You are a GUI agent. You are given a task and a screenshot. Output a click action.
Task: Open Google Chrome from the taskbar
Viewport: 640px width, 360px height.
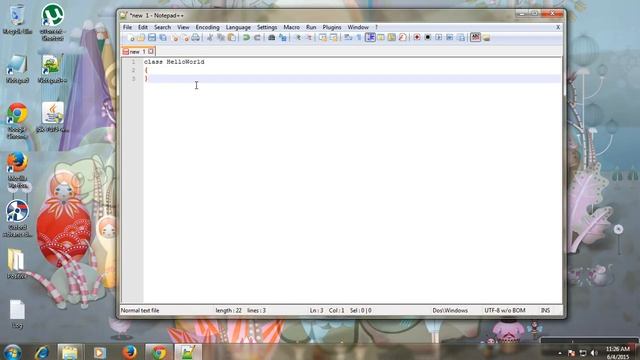(x=159, y=352)
